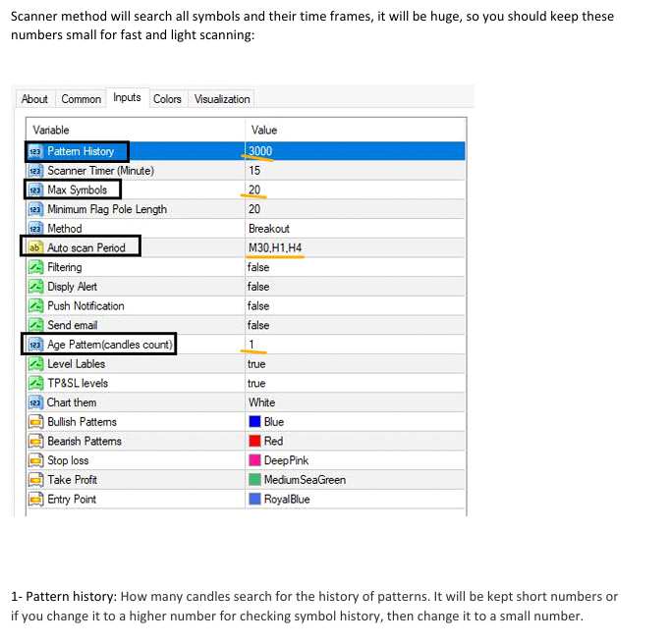Edit the Pattern History value 3000
Viewport: 671px width, 644px height.
(x=261, y=151)
